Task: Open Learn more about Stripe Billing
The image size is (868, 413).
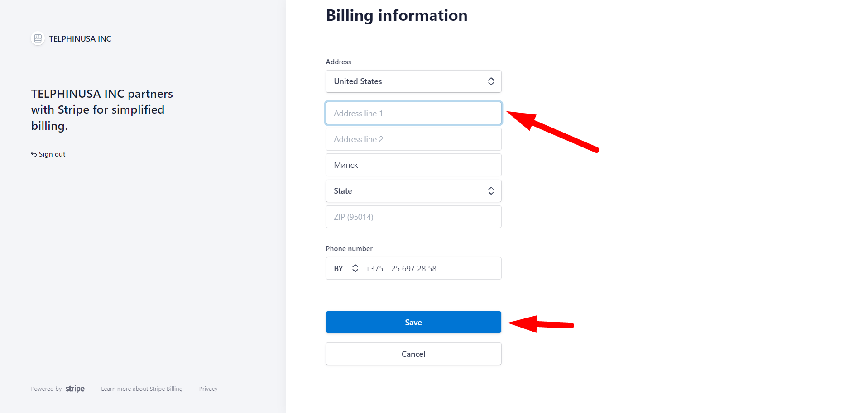Action: point(142,389)
